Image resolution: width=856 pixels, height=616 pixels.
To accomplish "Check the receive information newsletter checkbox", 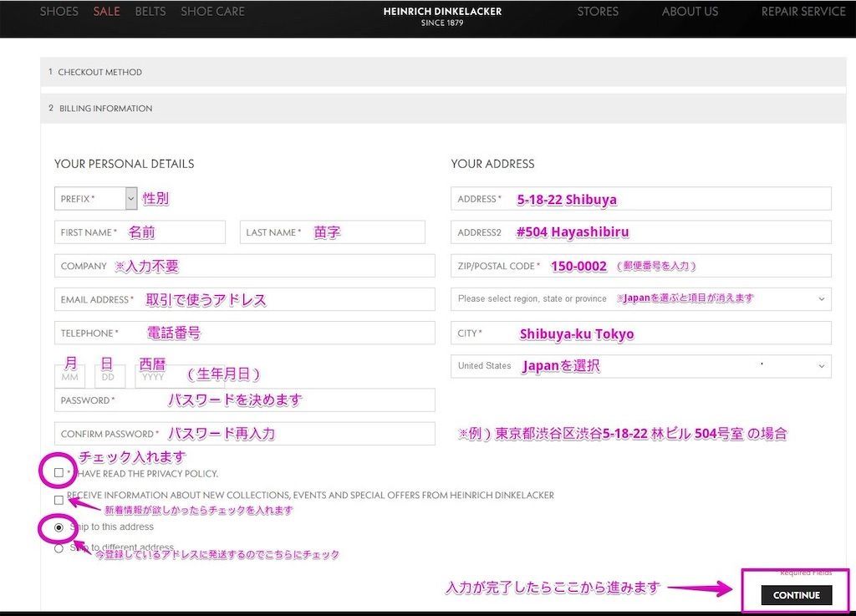I will (x=59, y=500).
